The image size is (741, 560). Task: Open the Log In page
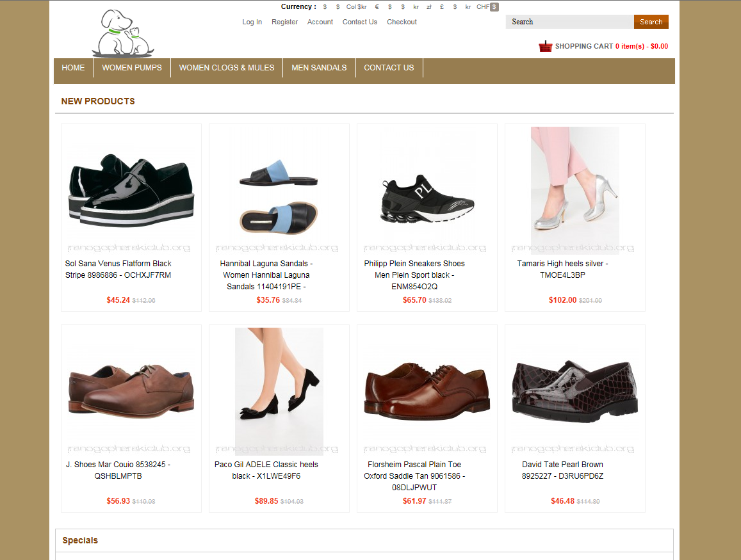point(252,22)
